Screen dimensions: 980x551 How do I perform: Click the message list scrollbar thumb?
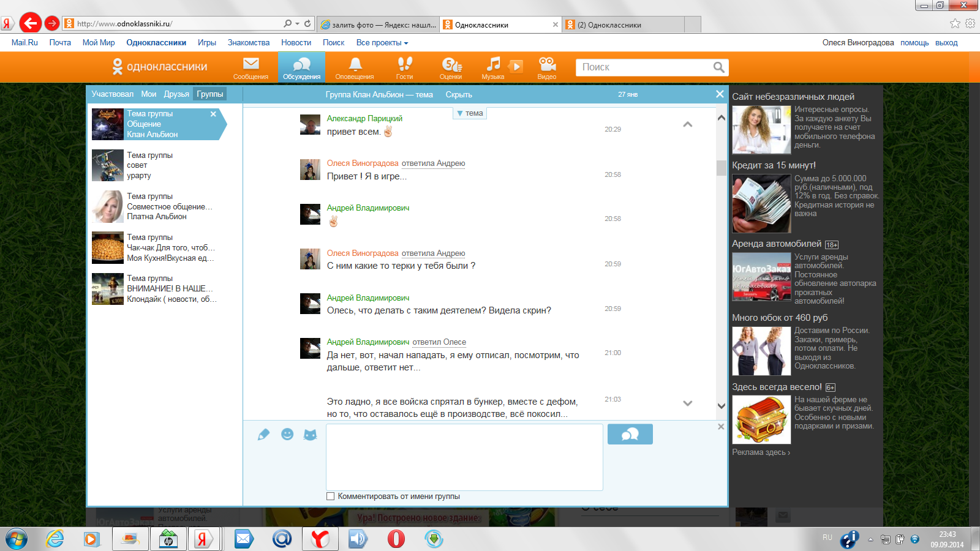pos(721,168)
